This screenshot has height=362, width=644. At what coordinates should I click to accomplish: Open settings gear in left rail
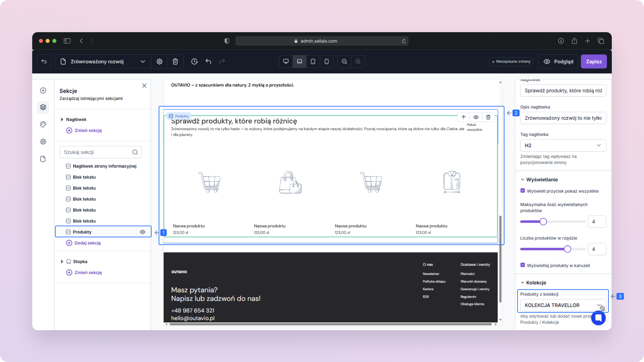point(43,142)
